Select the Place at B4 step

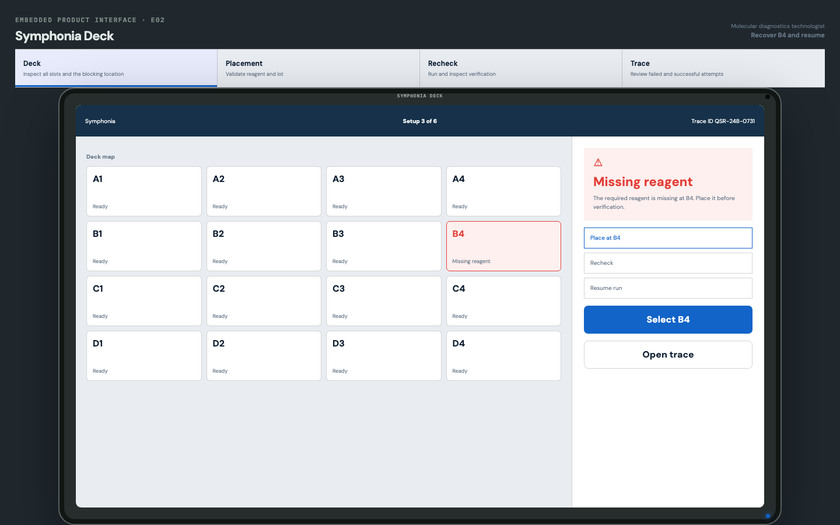(668, 238)
